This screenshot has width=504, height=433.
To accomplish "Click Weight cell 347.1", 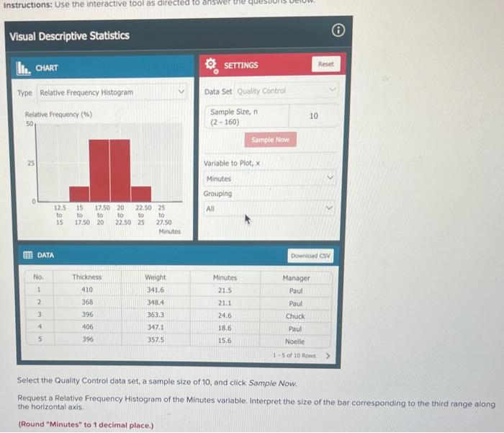I will 156,327.
